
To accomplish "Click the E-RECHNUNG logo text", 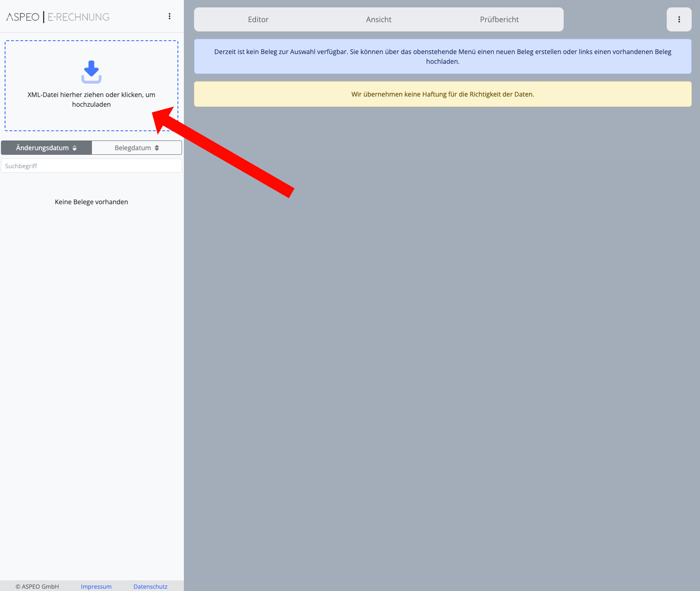I will click(79, 17).
